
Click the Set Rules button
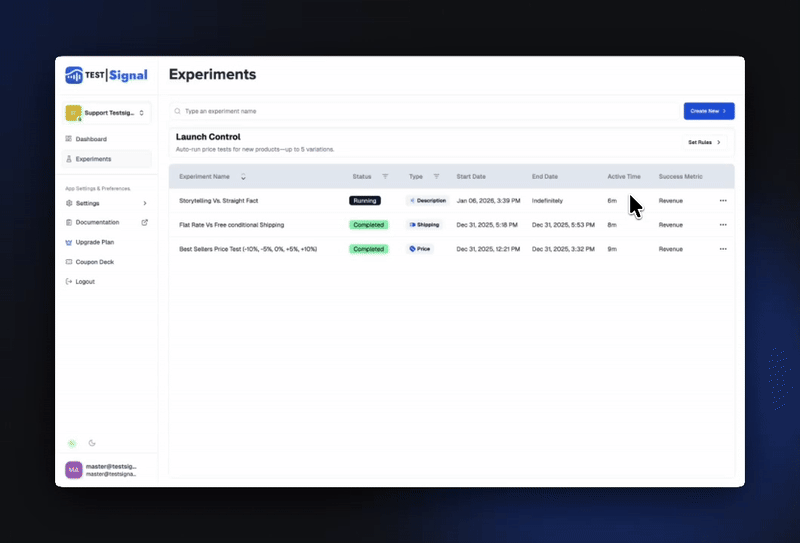(704, 142)
